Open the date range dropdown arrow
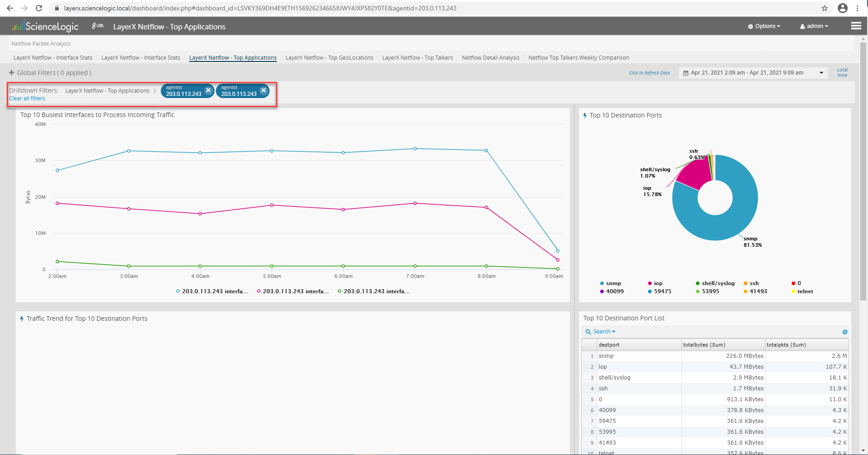The image size is (868, 455). tap(821, 72)
